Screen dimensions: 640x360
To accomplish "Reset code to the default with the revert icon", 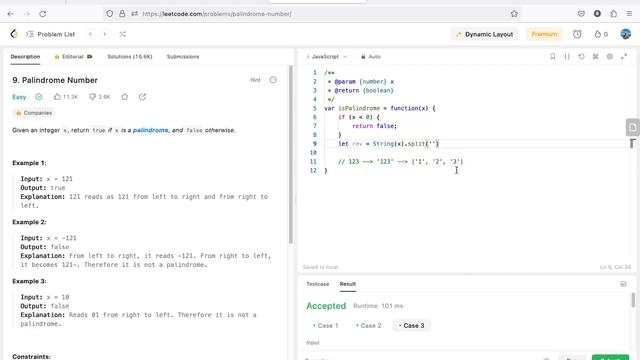I will [x=581, y=56].
